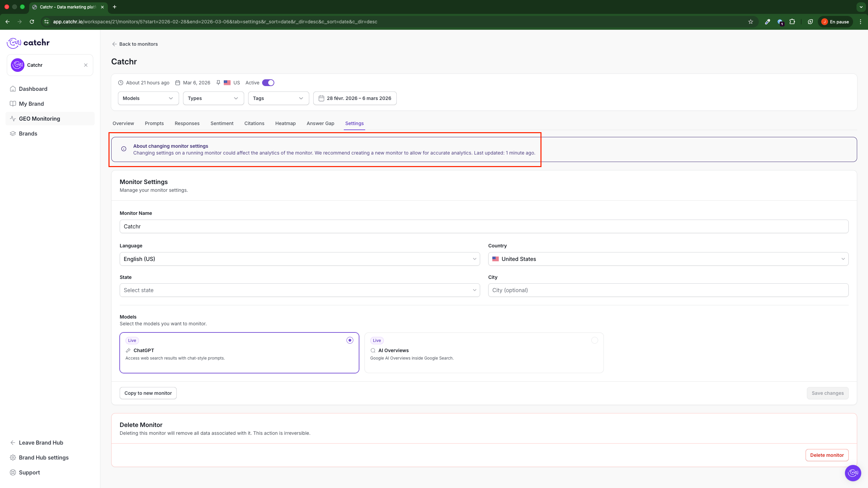The height and width of the screenshot is (488, 868).
Task: Toggle the Active monitor switch
Action: (x=268, y=83)
